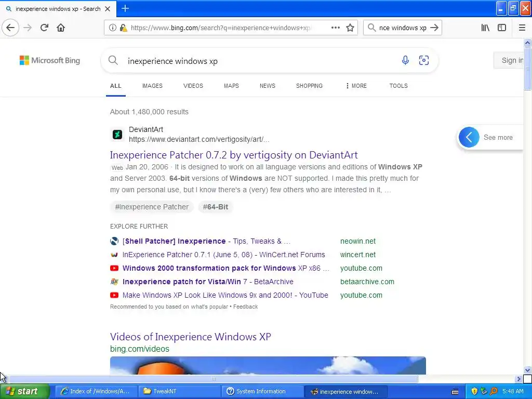Click the forward navigation arrow
The height and width of the screenshot is (399, 532).
tap(28, 28)
